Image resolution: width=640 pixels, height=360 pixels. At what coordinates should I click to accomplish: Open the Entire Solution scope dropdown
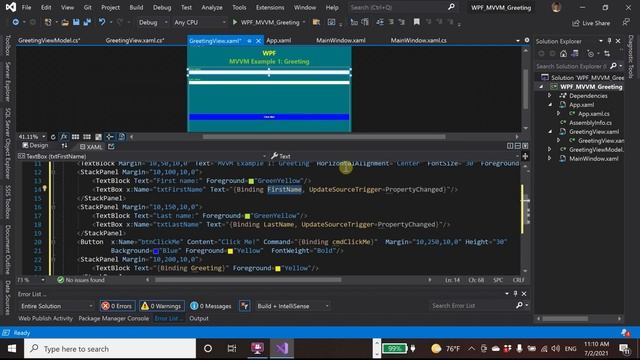[x=56, y=306]
